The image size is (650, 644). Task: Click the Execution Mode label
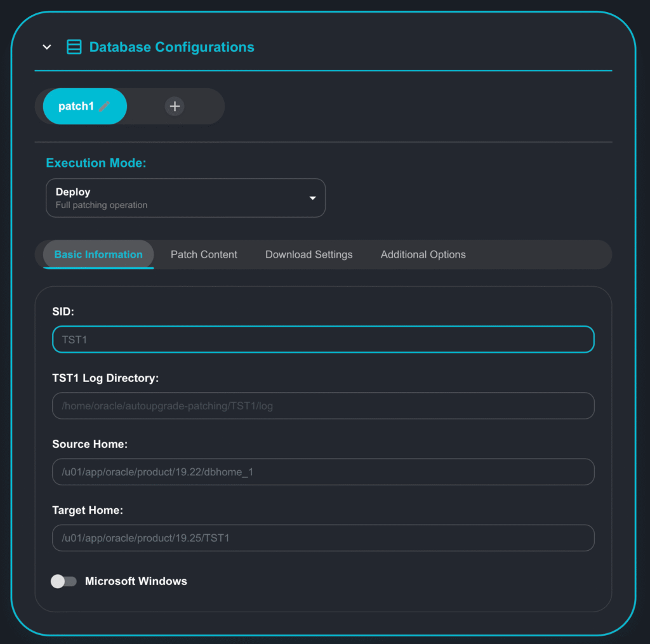coord(96,163)
